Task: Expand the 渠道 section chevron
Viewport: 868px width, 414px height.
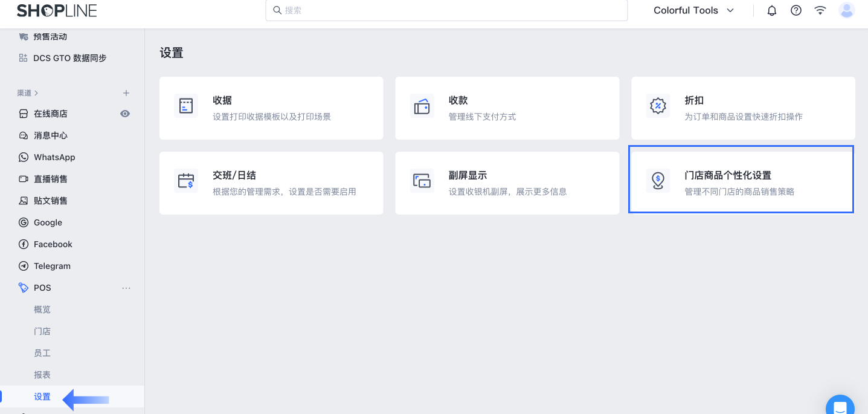Action: (x=36, y=93)
